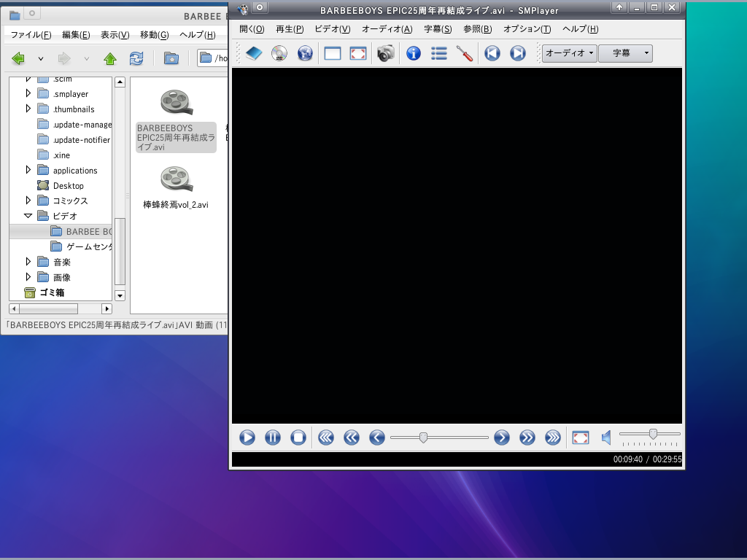Expand the 音楽 folder in tree

coord(28,262)
